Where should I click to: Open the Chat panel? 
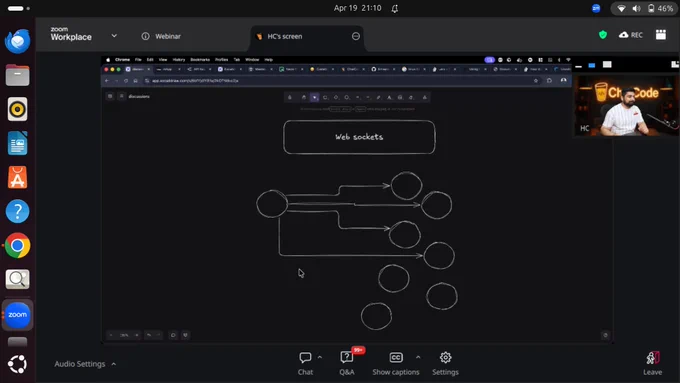(x=305, y=363)
